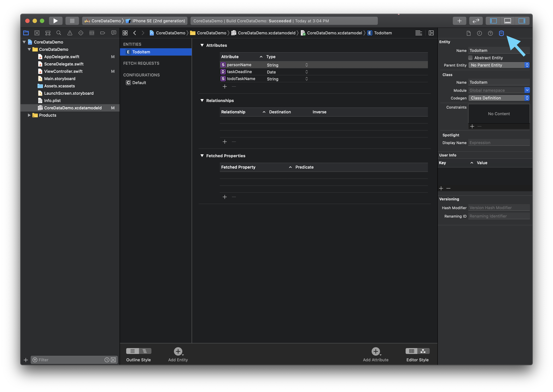Open the Source Control navigator

[37, 33]
